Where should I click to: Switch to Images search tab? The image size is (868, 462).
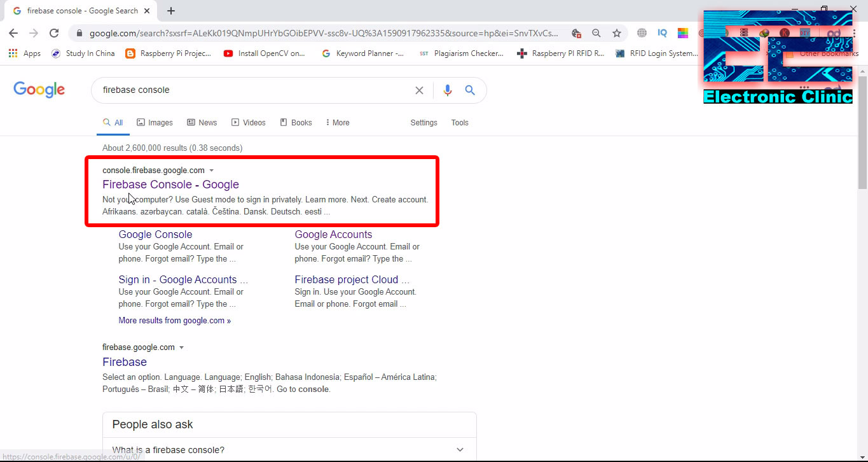click(155, 122)
